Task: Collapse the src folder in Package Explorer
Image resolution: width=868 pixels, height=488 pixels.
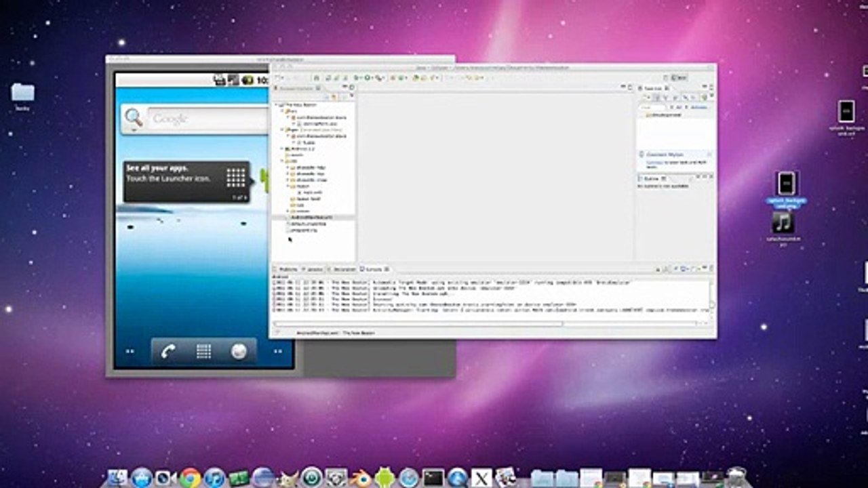Action: (x=283, y=111)
